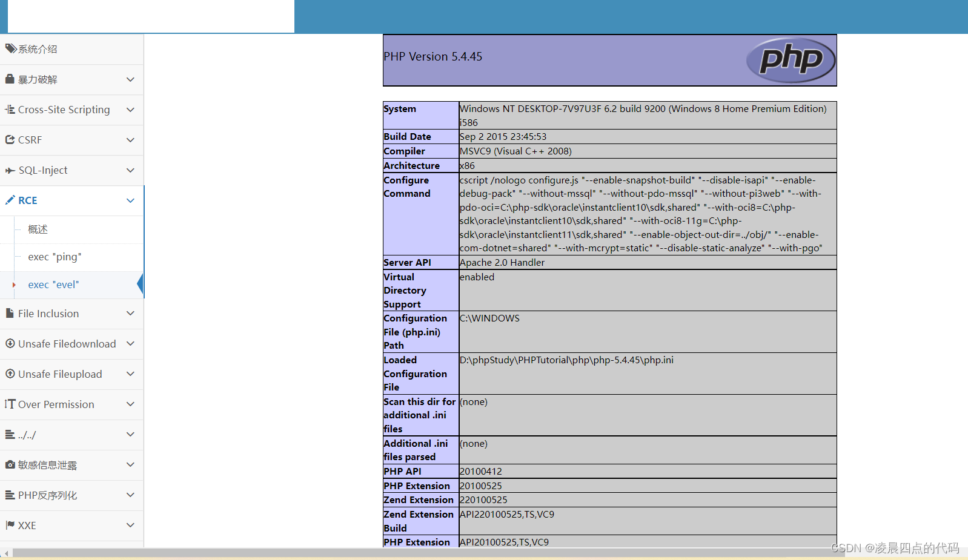Select the loaded php.ini path value
The width and height of the screenshot is (968, 560).
pyautogui.click(x=566, y=360)
